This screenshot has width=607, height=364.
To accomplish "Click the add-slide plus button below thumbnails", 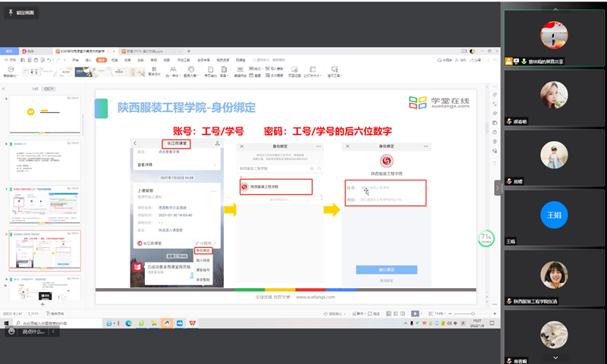I will [x=43, y=303].
